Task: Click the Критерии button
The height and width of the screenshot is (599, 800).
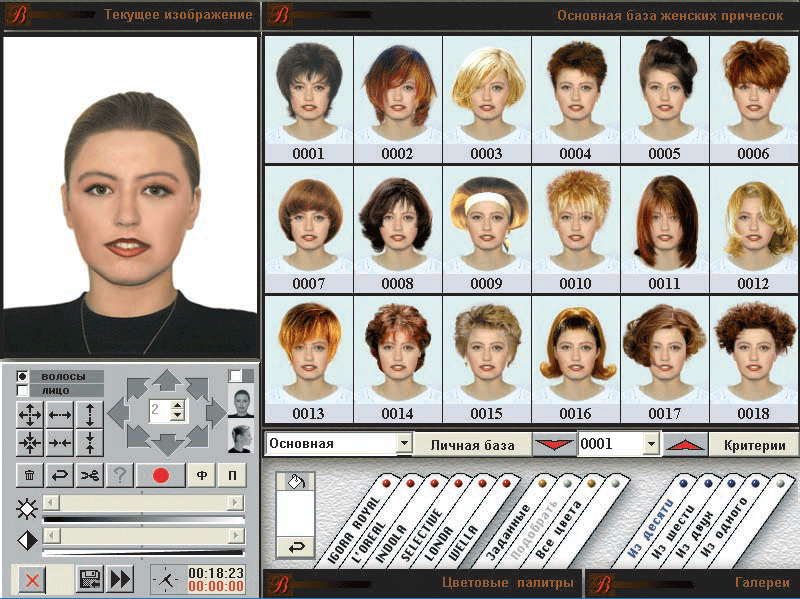Action: click(x=754, y=444)
